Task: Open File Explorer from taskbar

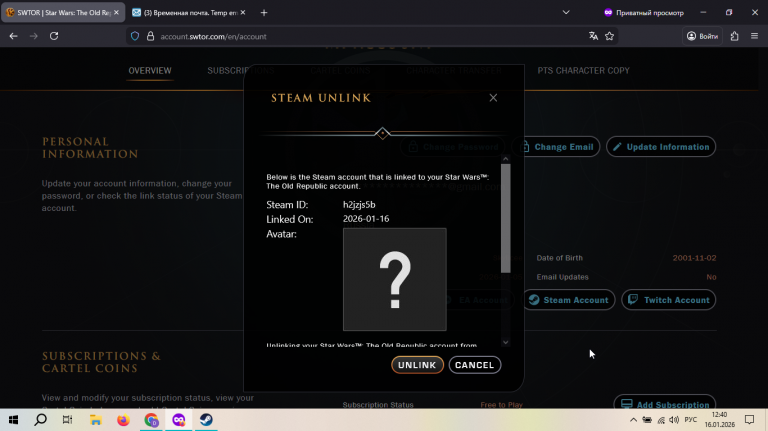Action: (96, 420)
